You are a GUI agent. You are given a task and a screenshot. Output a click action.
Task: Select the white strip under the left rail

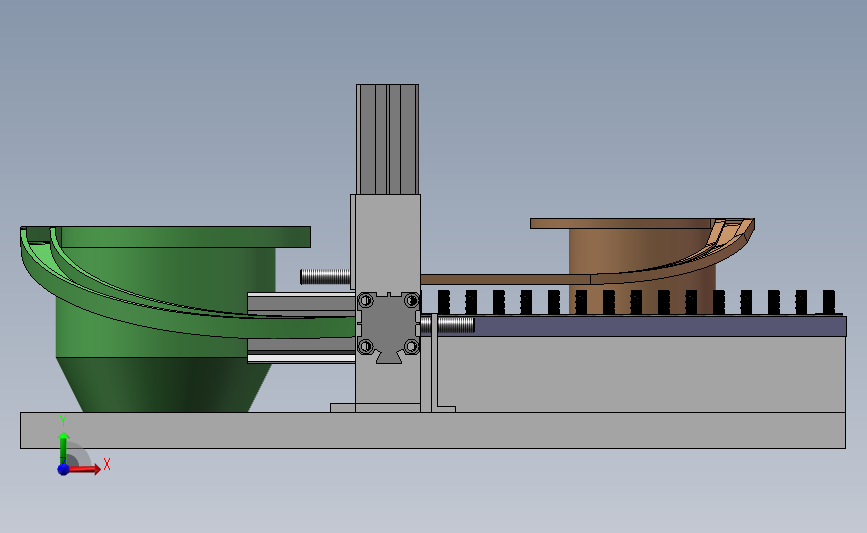pyautogui.click(x=301, y=359)
